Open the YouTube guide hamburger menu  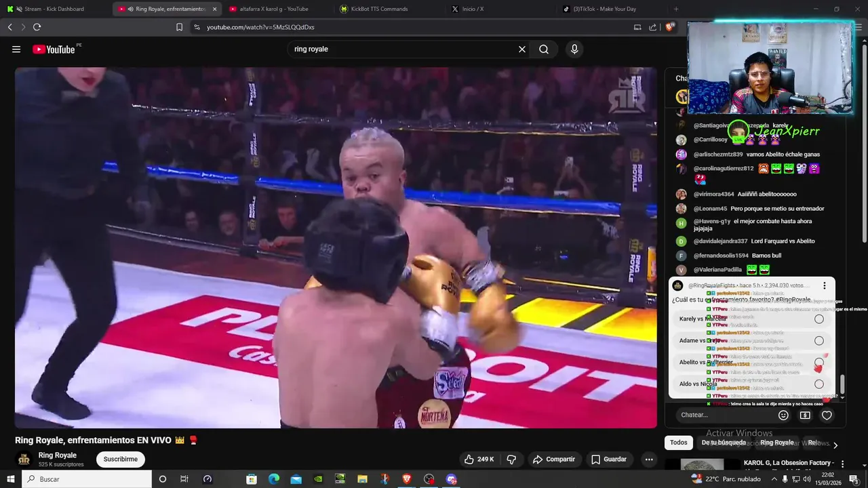[16, 49]
